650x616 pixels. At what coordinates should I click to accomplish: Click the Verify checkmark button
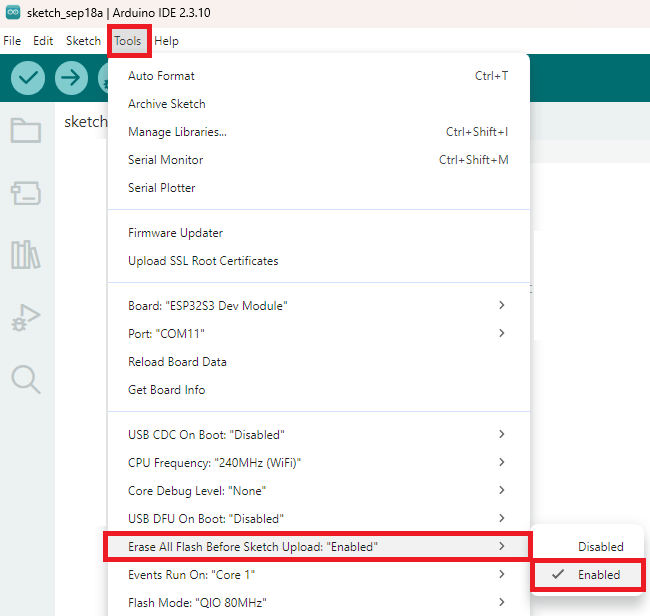point(28,78)
